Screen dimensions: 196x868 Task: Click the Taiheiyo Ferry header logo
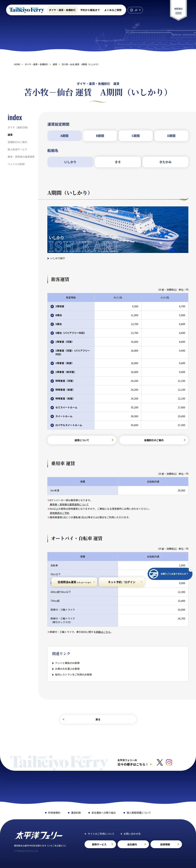click(27, 10)
